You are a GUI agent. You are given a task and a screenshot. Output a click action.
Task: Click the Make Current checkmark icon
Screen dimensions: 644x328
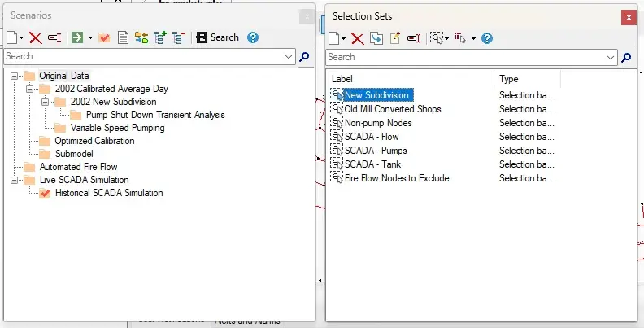(104, 37)
